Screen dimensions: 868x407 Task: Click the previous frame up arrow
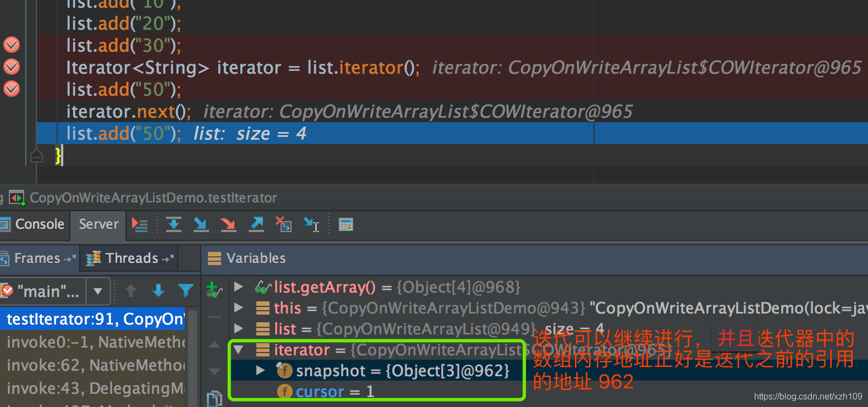pos(131,290)
